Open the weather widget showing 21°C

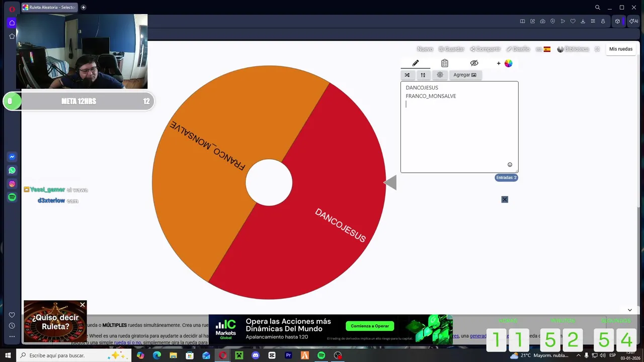(539, 355)
